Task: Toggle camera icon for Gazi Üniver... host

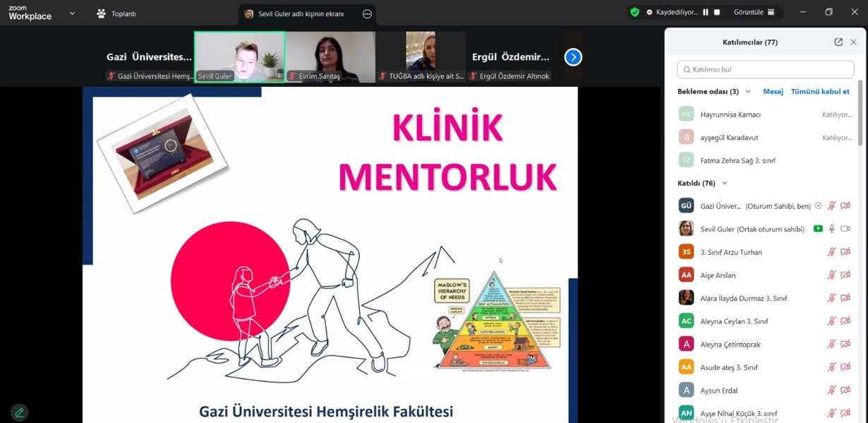Action: pyautogui.click(x=845, y=206)
